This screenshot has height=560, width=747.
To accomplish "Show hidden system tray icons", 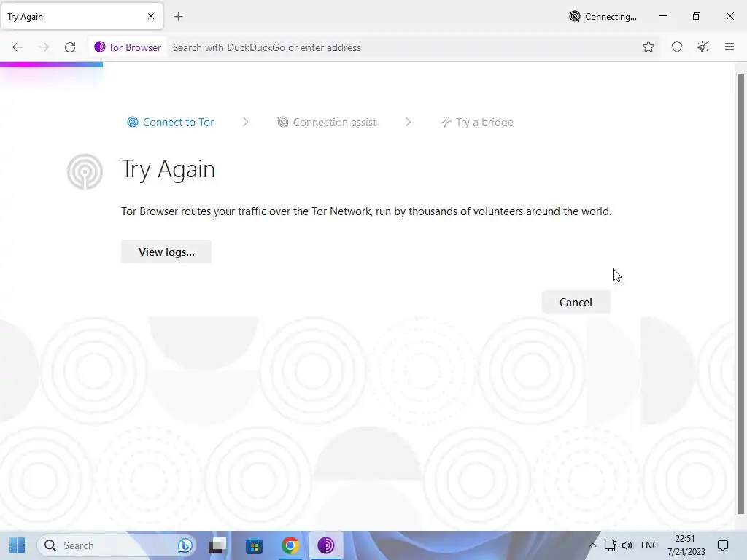I will coord(592,545).
